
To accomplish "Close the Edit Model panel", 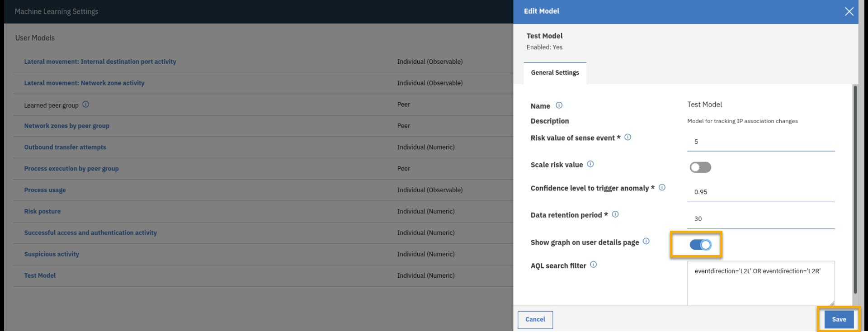I will [x=849, y=11].
